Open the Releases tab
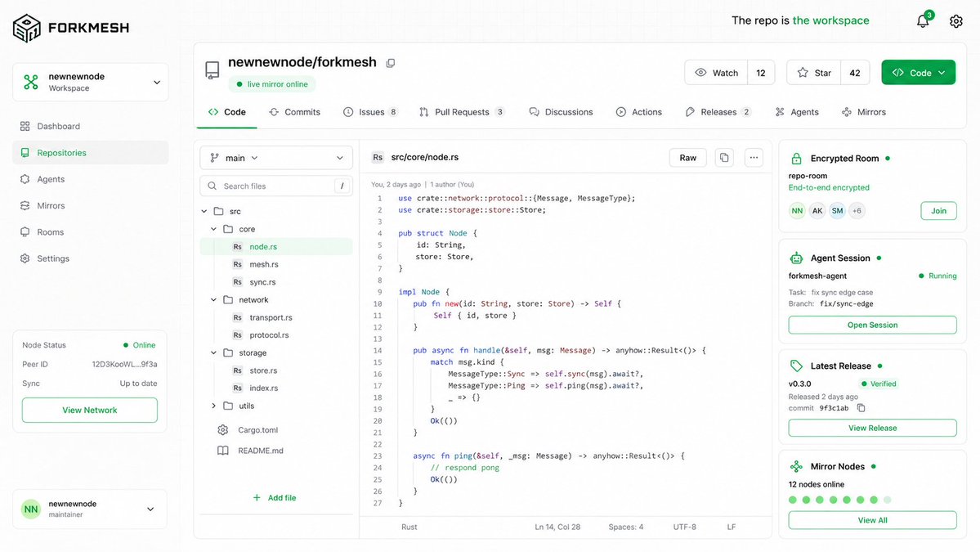The width and height of the screenshot is (980, 552). (718, 113)
